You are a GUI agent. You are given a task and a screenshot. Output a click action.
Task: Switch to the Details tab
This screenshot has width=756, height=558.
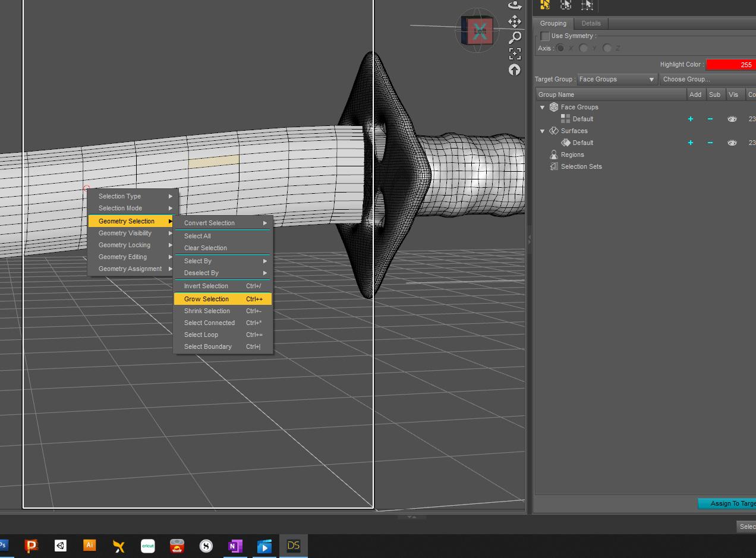[591, 23]
